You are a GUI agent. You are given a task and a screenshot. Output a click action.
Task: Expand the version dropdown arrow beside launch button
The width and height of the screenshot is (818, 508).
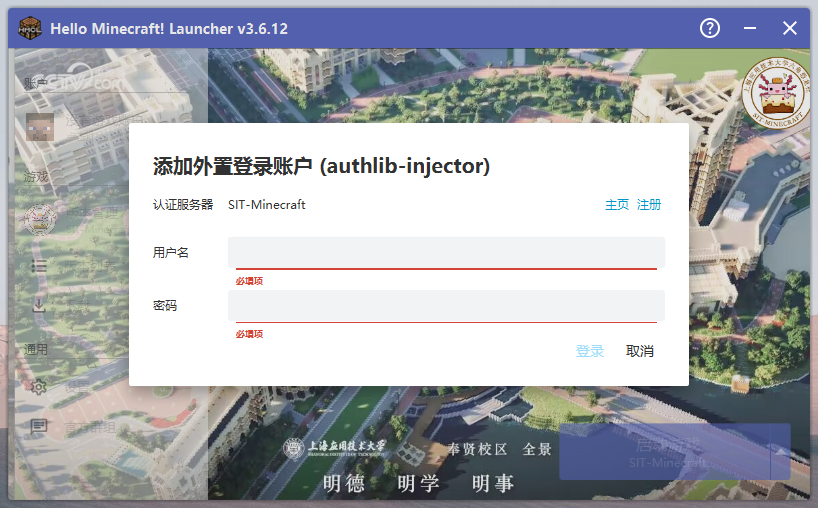(779, 451)
